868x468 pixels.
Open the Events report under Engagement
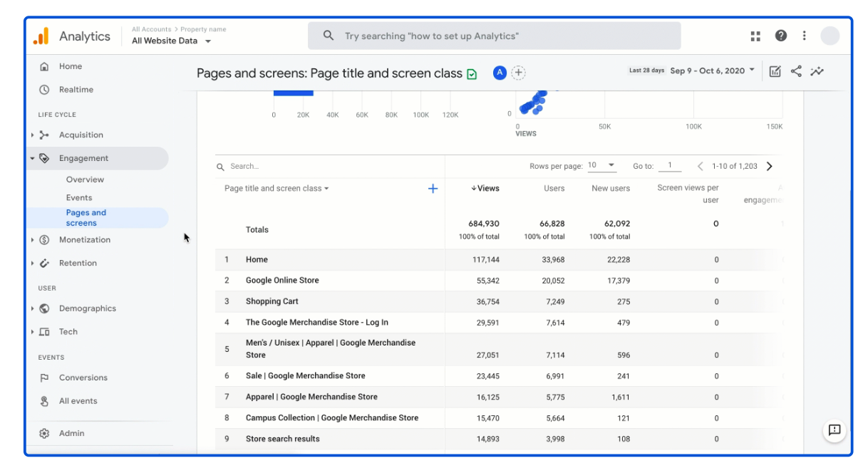coord(79,198)
